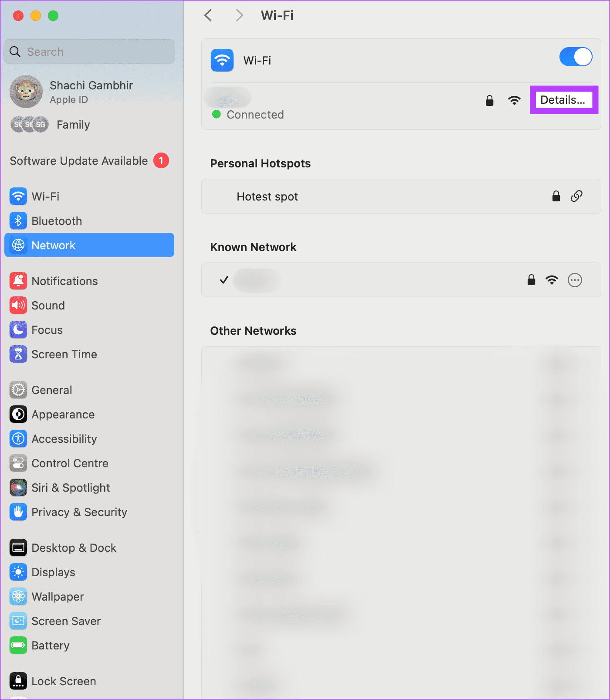
Task: Go forward using the right chevron
Action: pos(239,16)
